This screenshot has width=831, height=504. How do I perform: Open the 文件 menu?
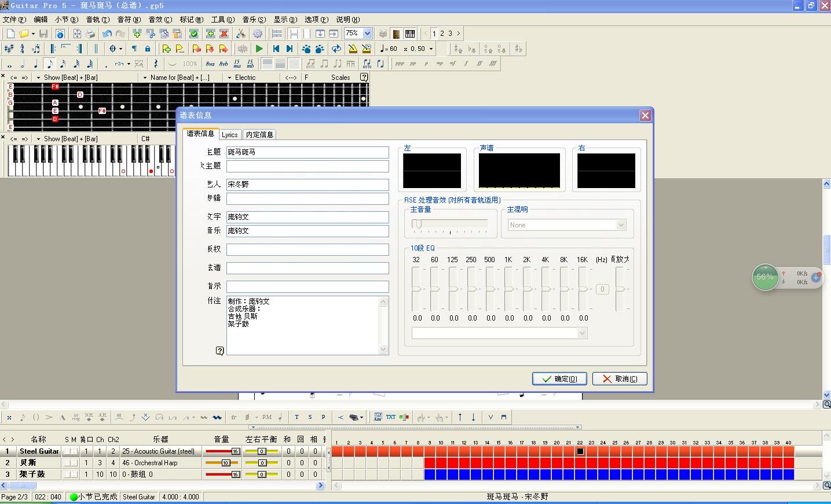[x=14, y=19]
